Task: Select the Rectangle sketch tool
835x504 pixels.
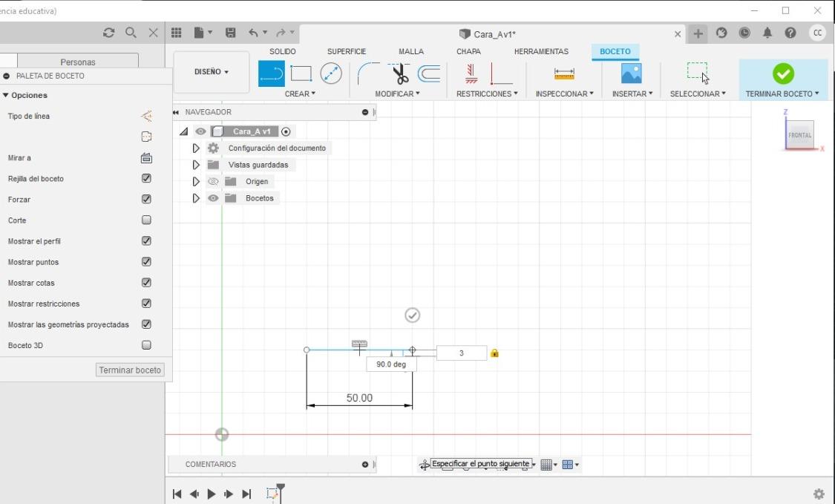Action: tap(301, 73)
